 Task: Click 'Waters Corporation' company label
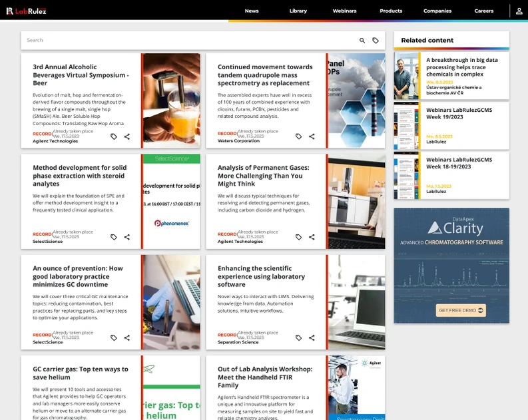tap(238, 140)
